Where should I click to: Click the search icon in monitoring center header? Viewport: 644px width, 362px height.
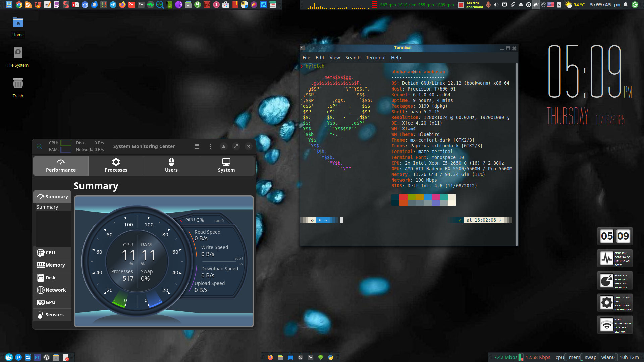(39, 146)
